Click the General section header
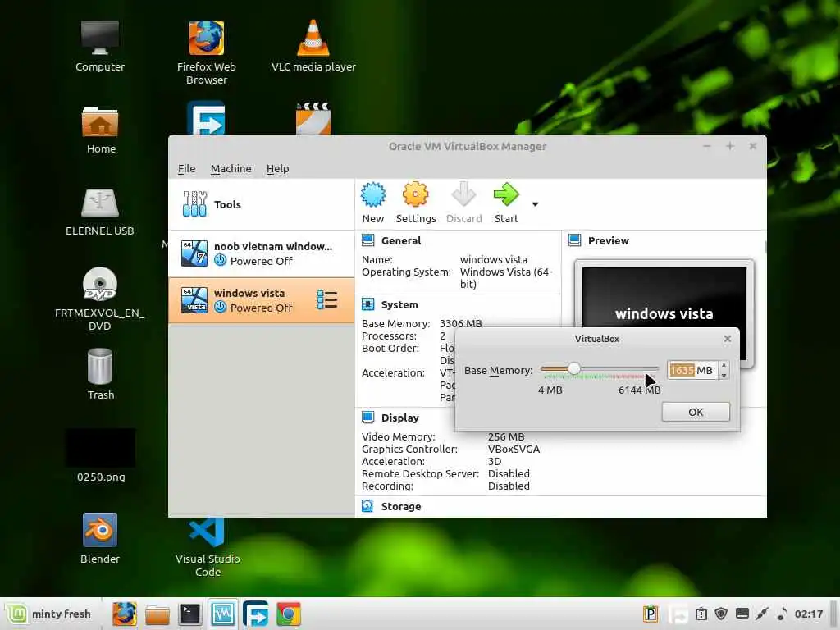 coord(400,240)
